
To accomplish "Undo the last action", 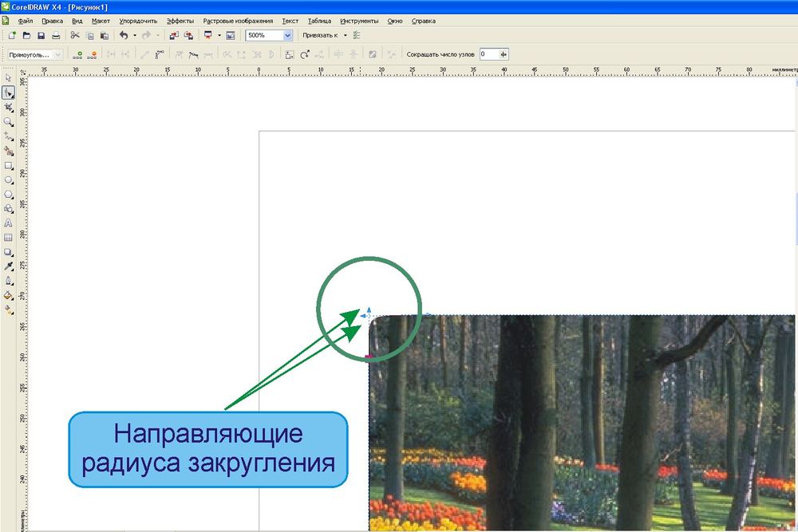I will pyautogui.click(x=124, y=35).
